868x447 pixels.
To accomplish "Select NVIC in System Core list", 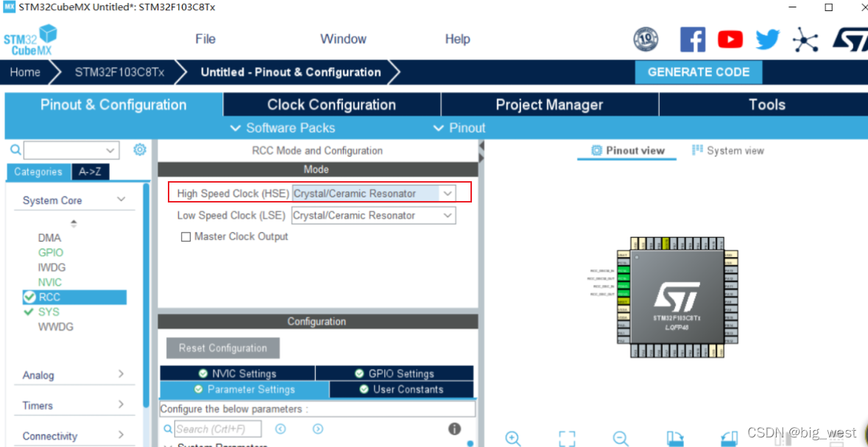I will click(x=50, y=283).
